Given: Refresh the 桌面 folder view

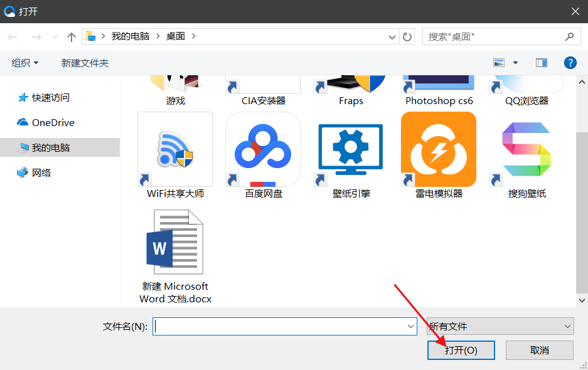Looking at the screenshot, I should coord(407,37).
